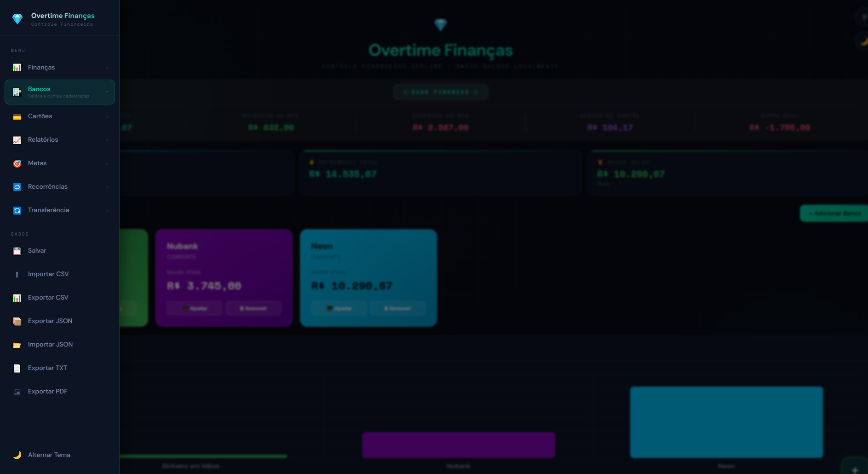Click Salvar to save data

[x=59, y=251]
